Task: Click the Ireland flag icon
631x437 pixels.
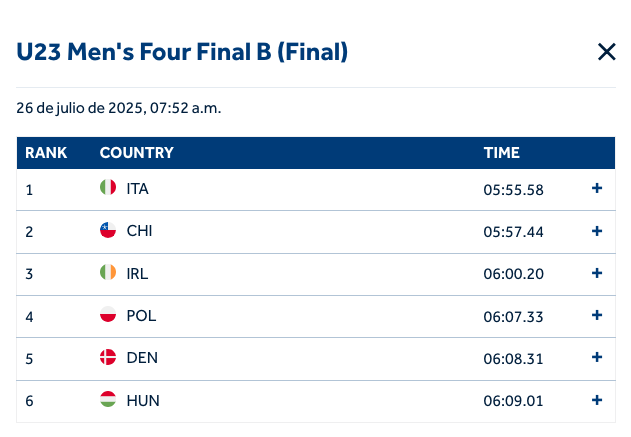Action: click(108, 273)
